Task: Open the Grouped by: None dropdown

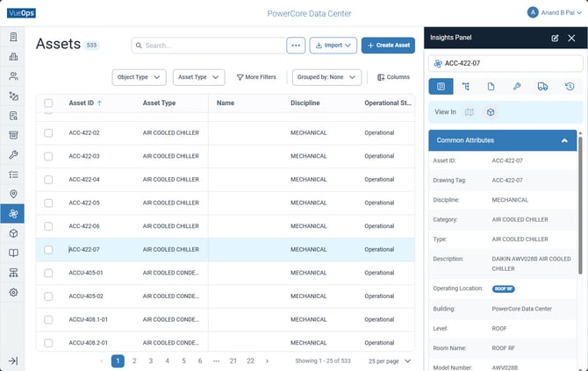Action: tap(326, 77)
